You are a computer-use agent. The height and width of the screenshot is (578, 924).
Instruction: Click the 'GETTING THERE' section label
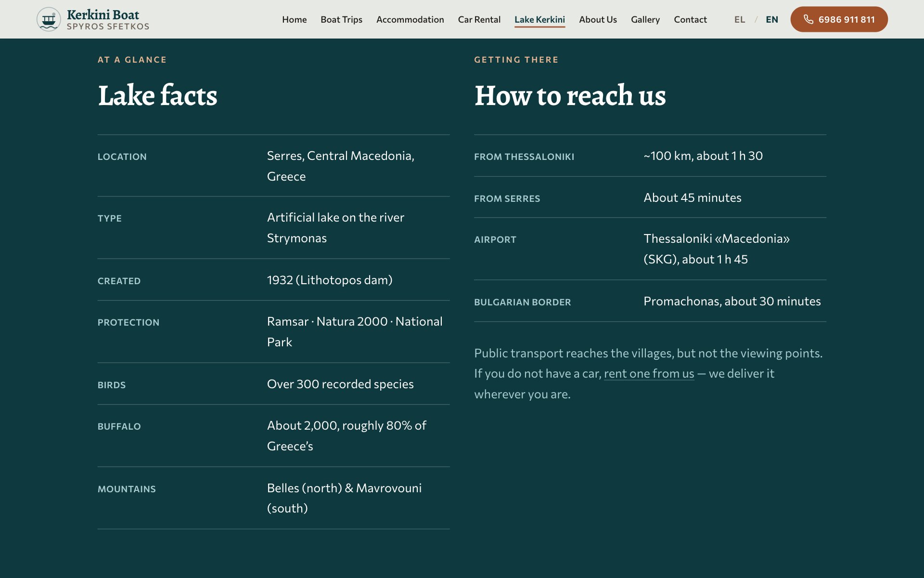[516, 60]
